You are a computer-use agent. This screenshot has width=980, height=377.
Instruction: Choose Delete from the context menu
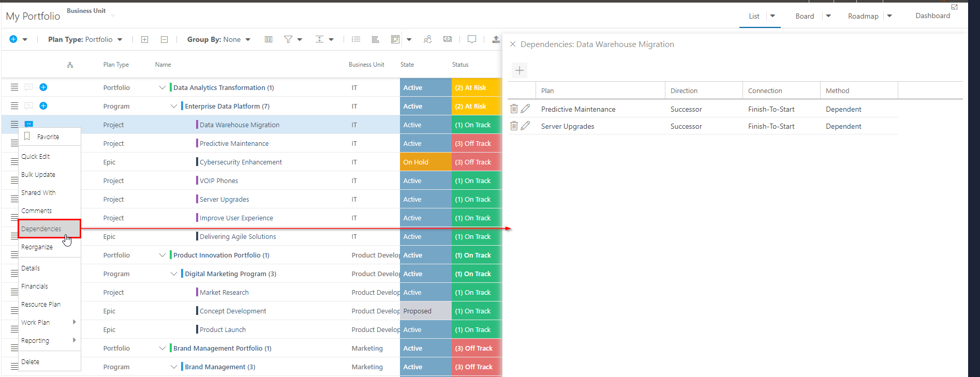point(50,361)
